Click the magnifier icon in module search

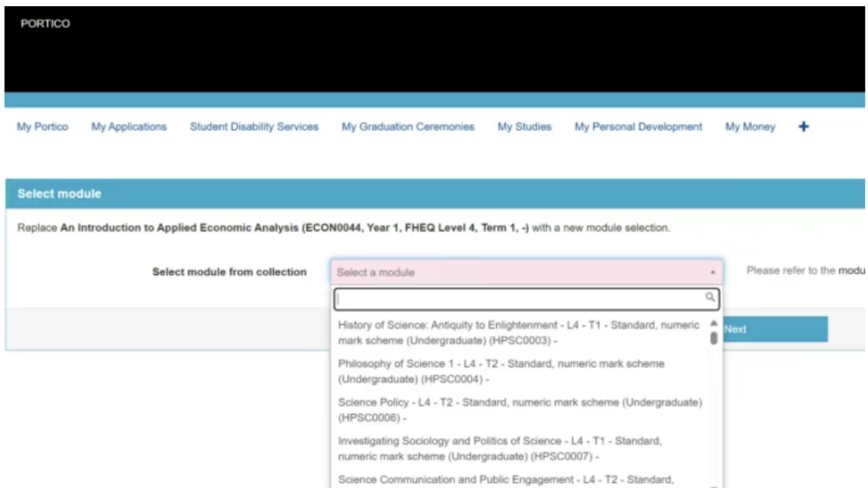(x=709, y=298)
